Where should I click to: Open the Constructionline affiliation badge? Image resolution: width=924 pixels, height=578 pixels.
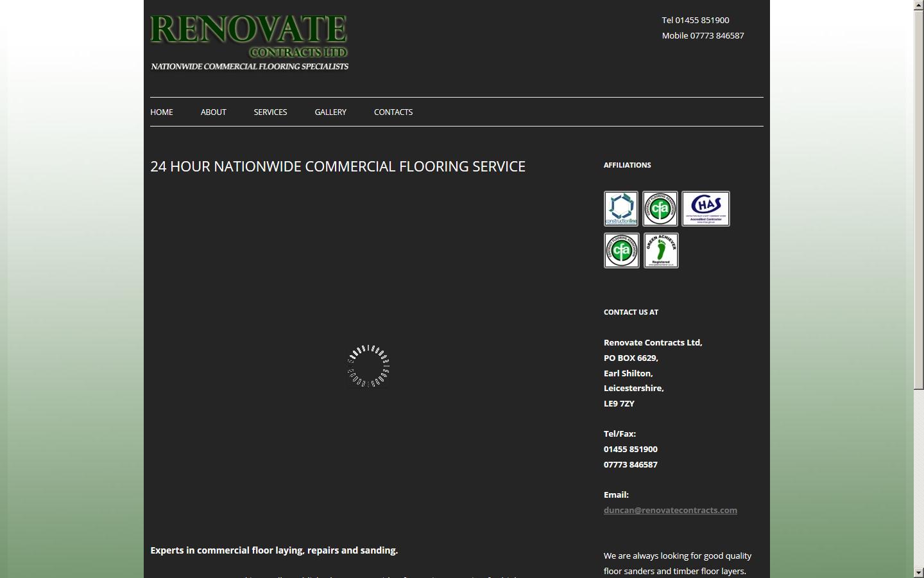point(620,209)
